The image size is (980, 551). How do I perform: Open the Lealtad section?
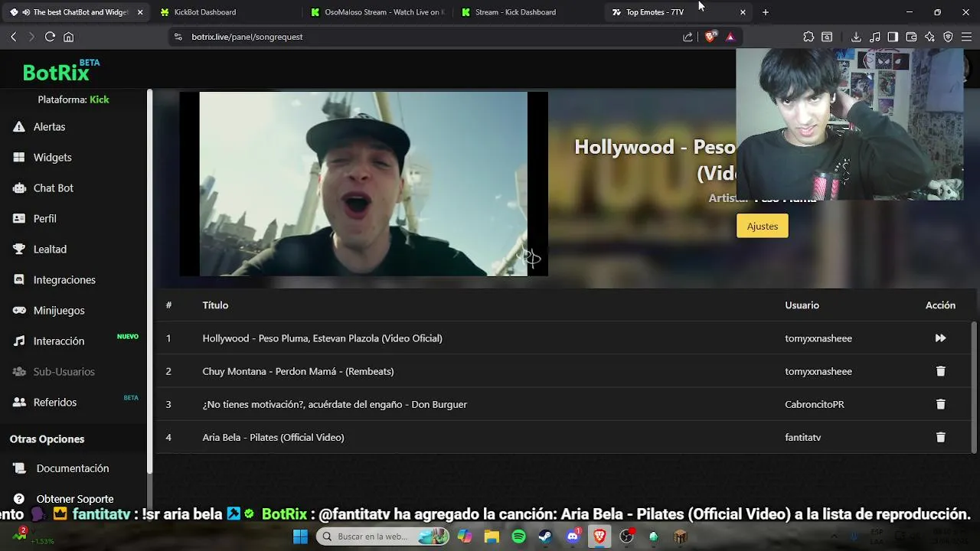tap(50, 249)
